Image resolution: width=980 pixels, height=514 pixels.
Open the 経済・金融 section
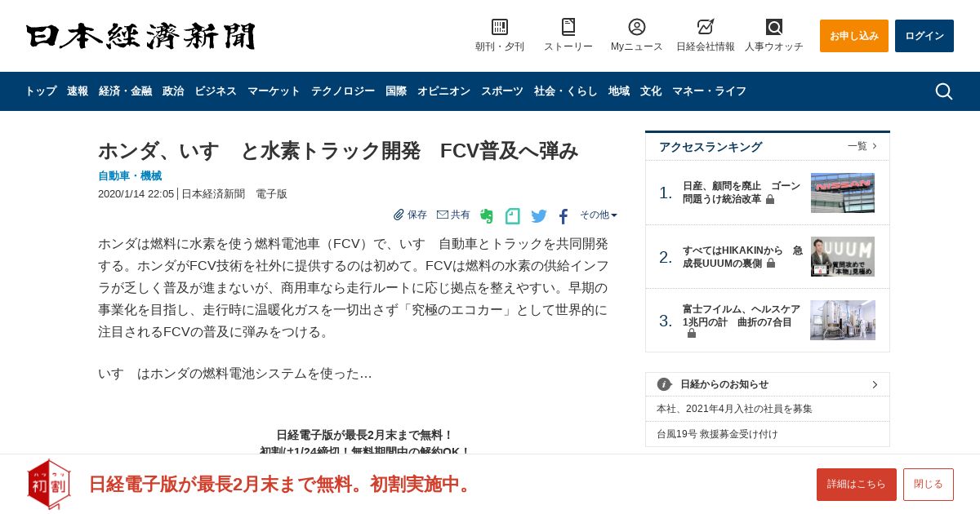125,91
